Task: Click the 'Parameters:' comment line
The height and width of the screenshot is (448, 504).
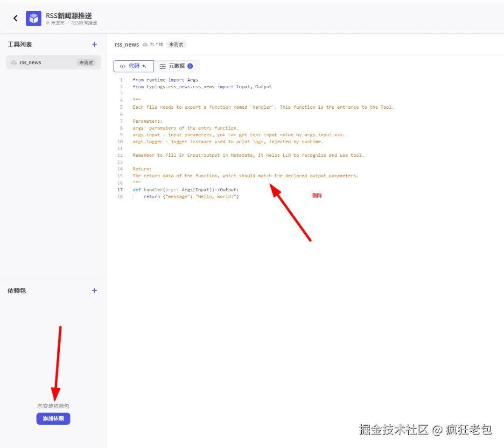Action: (147, 121)
